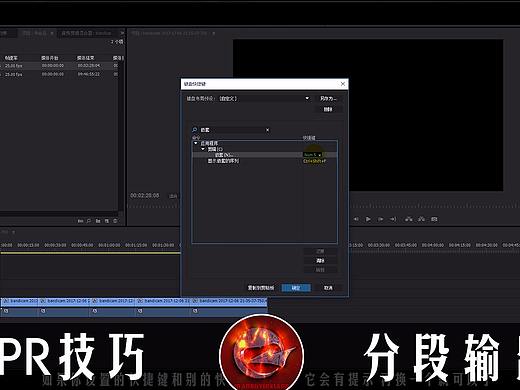Click the Lift icon in program monitor
This screenshot has height=390, width=520.
(x=409, y=219)
